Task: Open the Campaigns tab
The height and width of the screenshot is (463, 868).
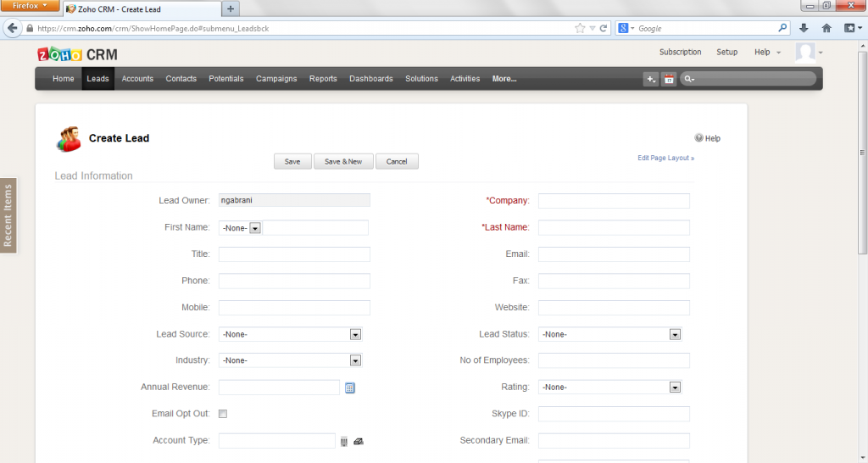Action: [x=276, y=79]
